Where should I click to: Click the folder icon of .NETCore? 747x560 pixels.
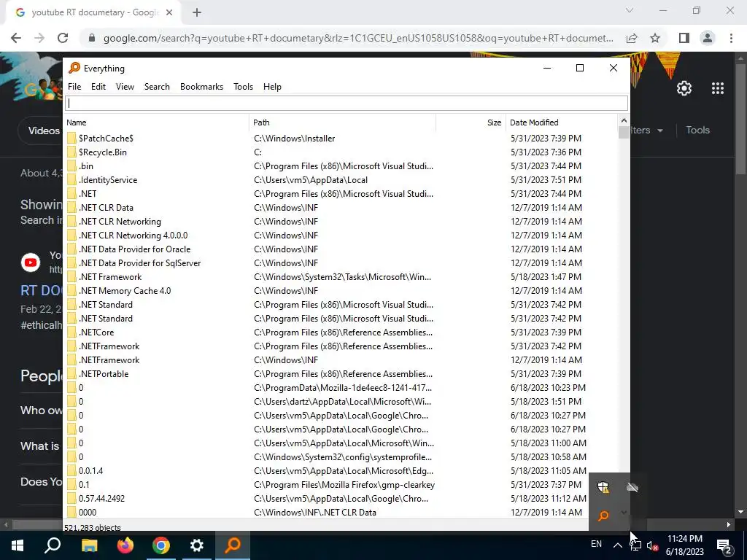click(x=71, y=332)
